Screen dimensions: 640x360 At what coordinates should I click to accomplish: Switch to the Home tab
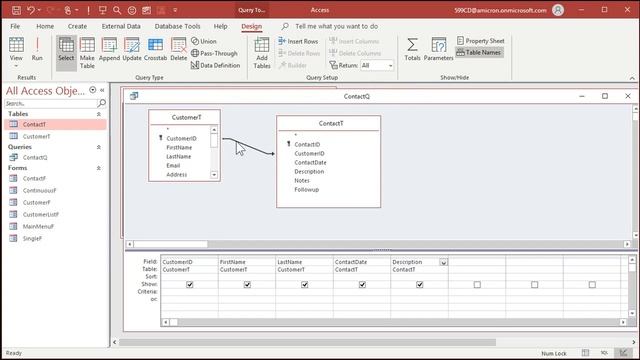tap(45, 26)
